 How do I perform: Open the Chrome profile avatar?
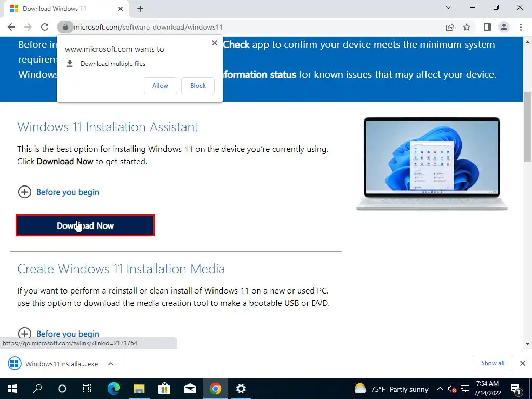point(504,27)
